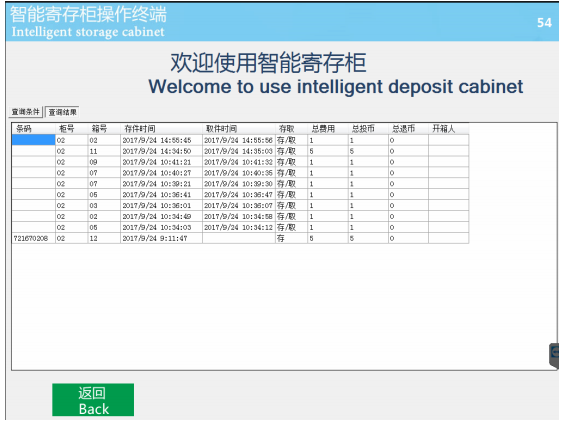
Task: Click the 开箱人 opener column header
Action: point(449,129)
